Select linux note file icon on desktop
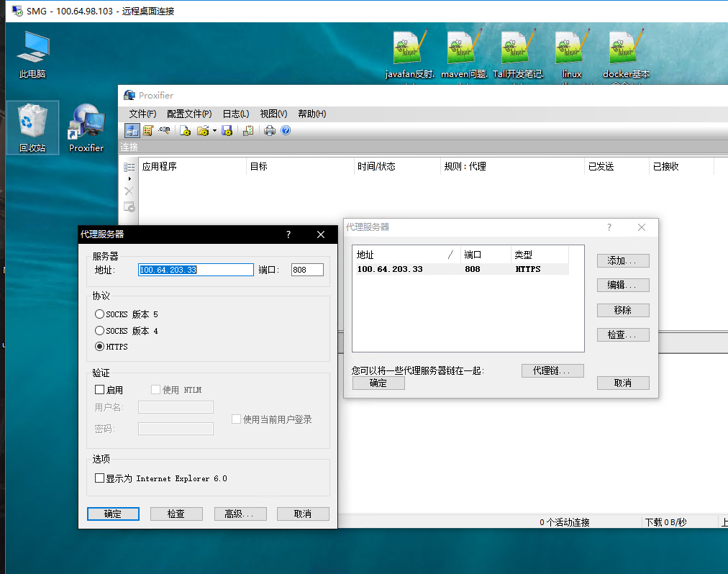 pyautogui.click(x=572, y=55)
